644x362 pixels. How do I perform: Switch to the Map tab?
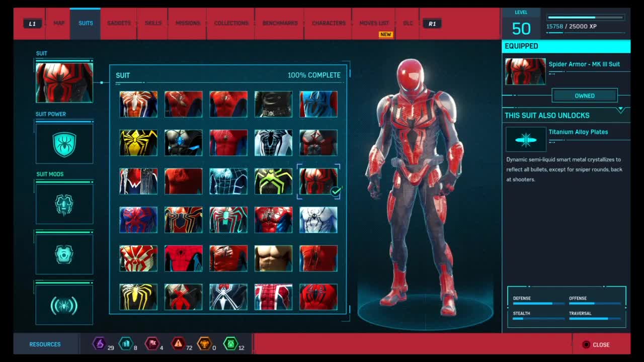click(59, 23)
